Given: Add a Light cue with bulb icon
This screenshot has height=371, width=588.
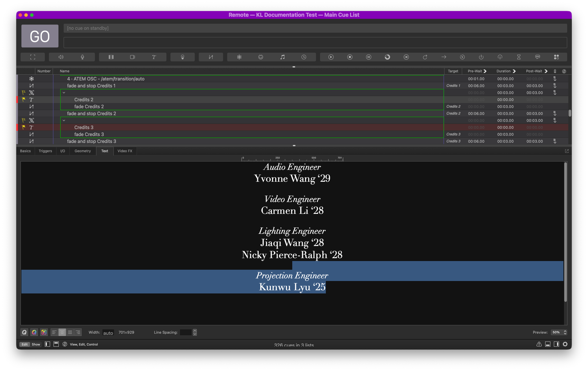Looking at the screenshot, I should pos(183,57).
